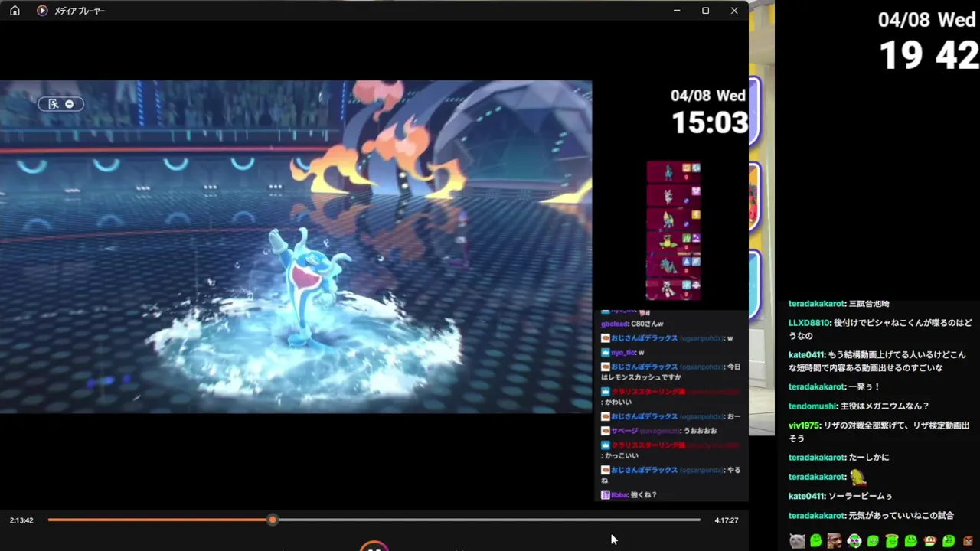
Task: Click the total duration 4:17:27
Action: click(x=726, y=520)
